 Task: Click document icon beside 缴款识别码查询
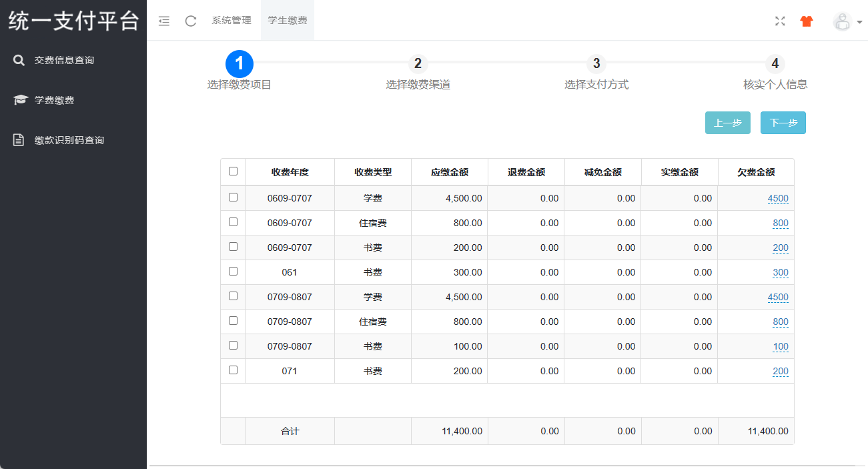pyautogui.click(x=19, y=140)
